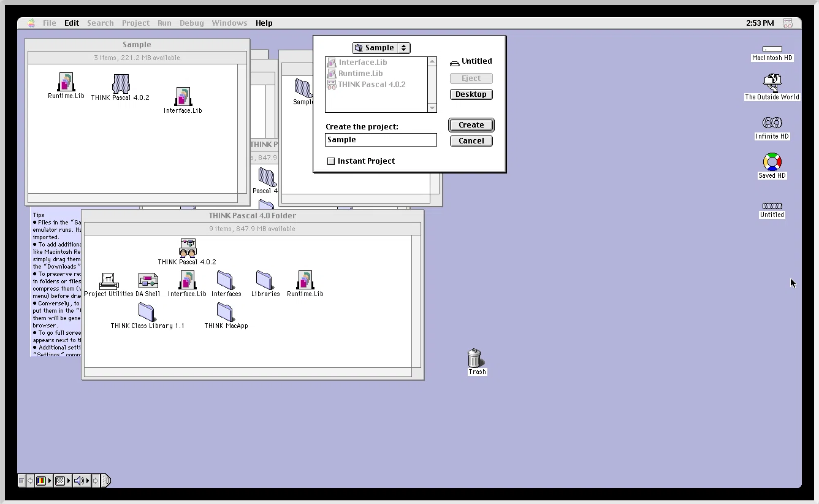Click the control strip left scroll arrow

pyautogui.click(x=30, y=481)
